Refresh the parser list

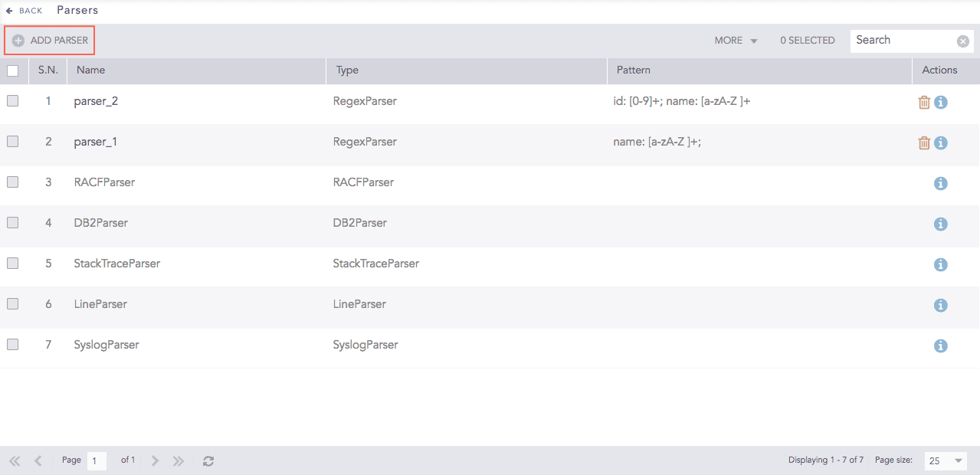(x=208, y=460)
